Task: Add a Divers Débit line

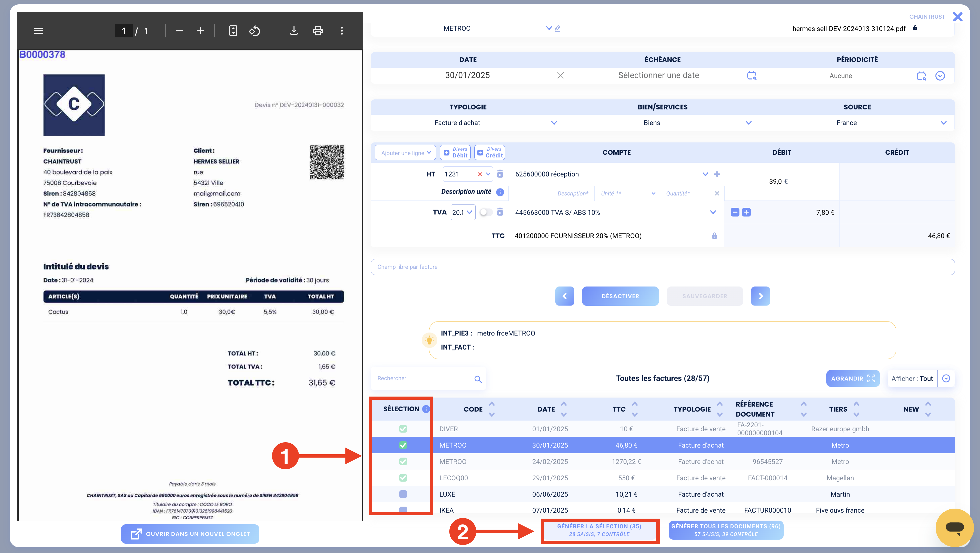Action: pos(455,153)
